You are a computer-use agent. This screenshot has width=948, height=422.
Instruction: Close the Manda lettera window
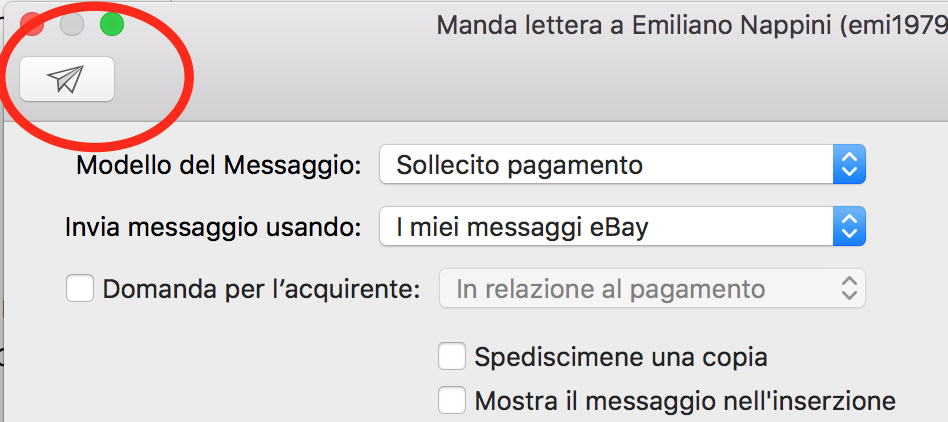(x=31, y=25)
